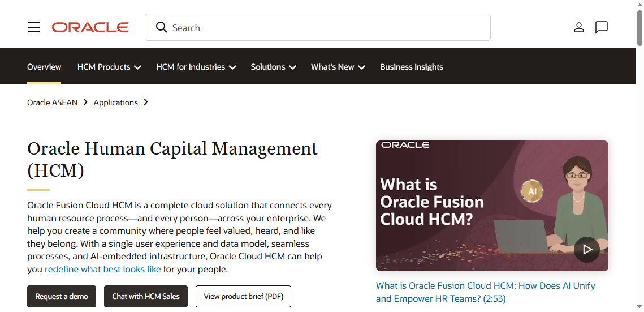Image resolution: width=644 pixels, height=312 pixels.
Task: Follow the redefine what best looks like link
Action: click(103, 270)
